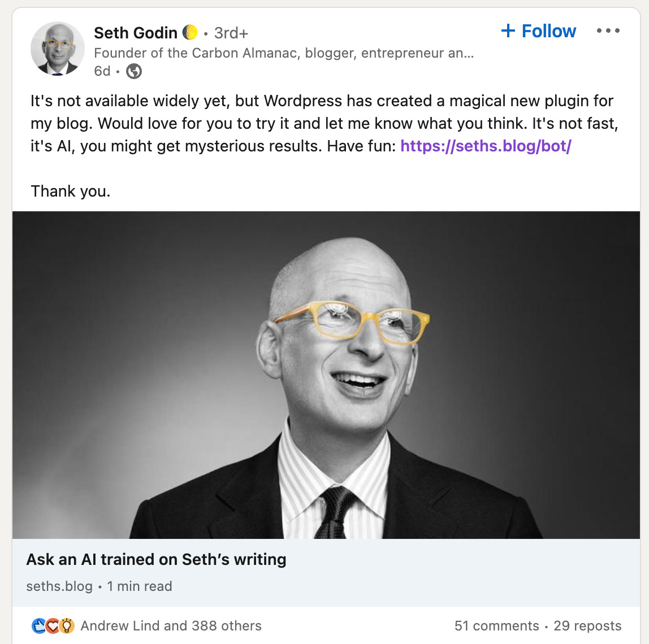Click the yellow moon badge beside name

click(x=190, y=32)
